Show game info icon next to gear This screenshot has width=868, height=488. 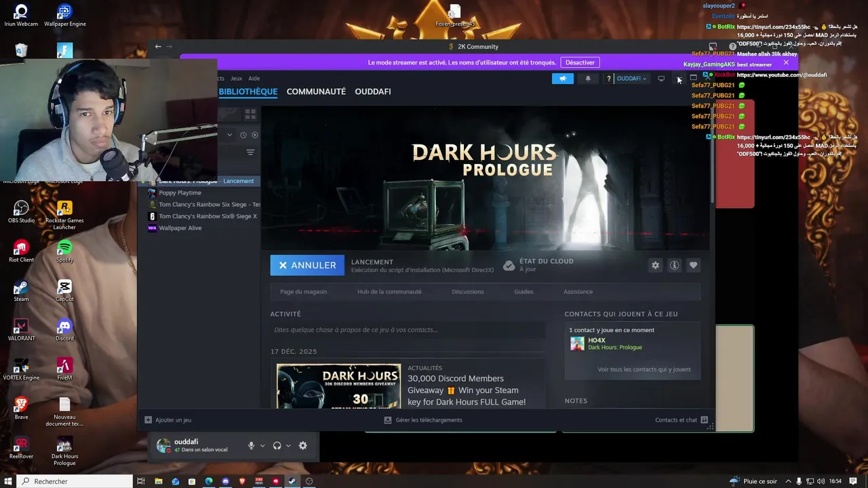[674, 266]
